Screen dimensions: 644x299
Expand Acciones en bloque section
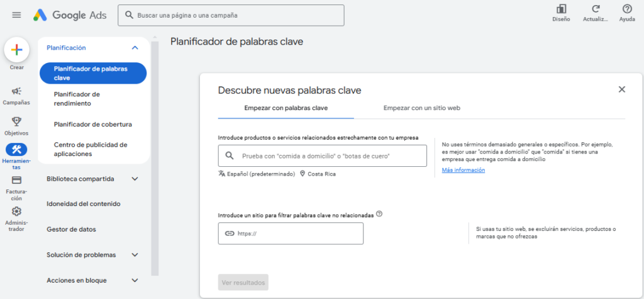click(x=135, y=281)
